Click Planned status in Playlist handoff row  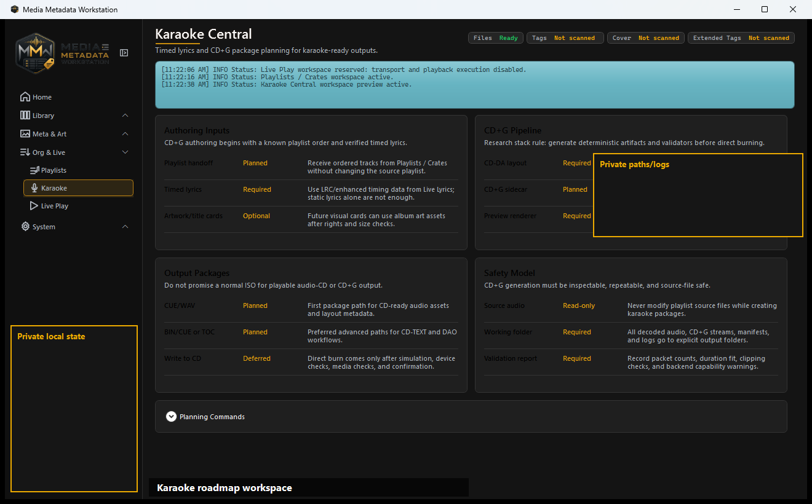tap(255, 163)
